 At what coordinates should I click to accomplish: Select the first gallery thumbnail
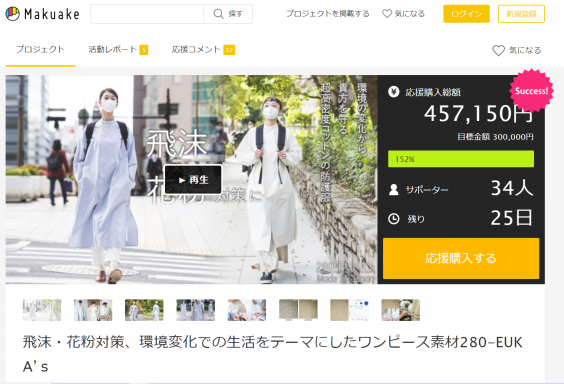coord(42,310)
